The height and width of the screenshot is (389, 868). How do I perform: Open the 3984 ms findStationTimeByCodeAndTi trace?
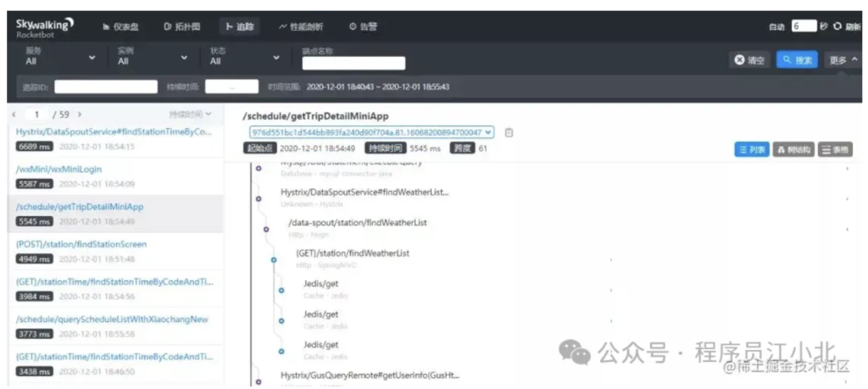point(114,281)
